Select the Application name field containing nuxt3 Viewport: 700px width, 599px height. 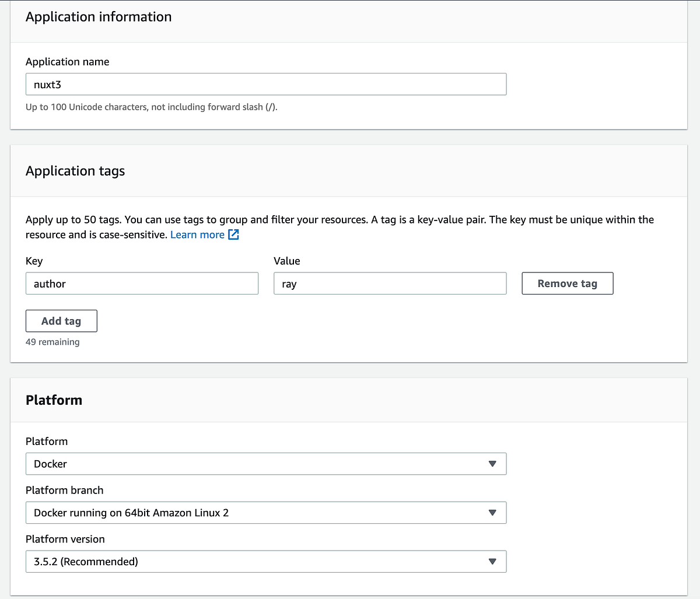coord(265,84)
